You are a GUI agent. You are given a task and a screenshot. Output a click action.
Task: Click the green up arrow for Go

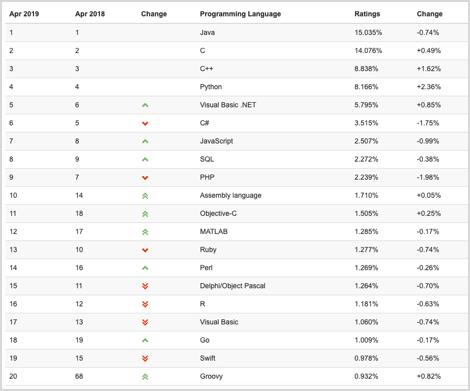coord(145,340)
